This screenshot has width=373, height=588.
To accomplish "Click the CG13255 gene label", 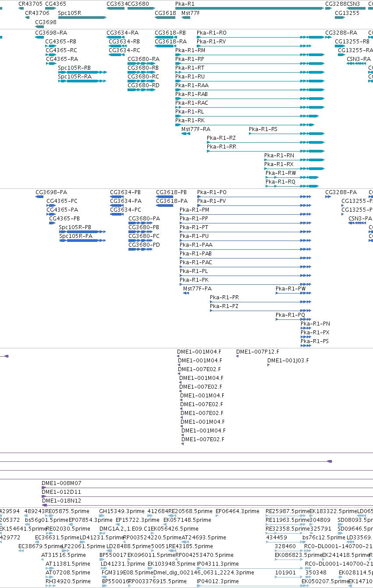I will pyautogui.click(x=347, y=13).
